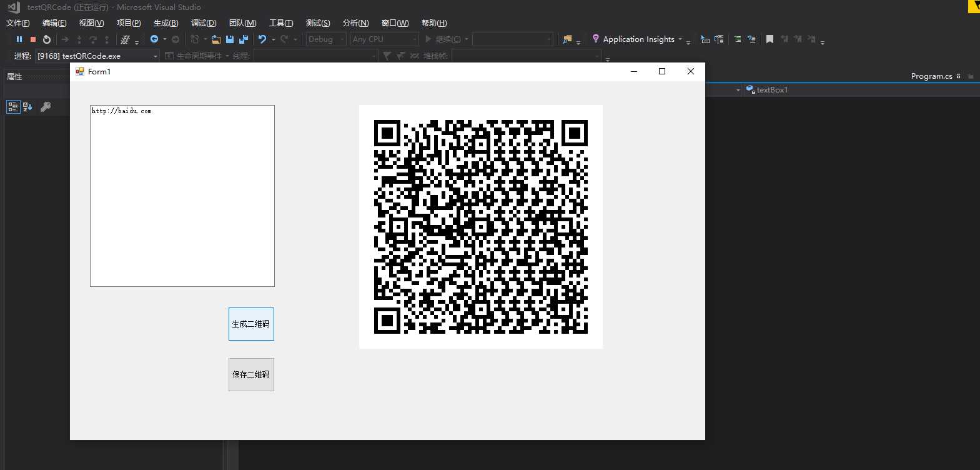Switch to the Program.cs tab
The height and width of the screenshot is (470, 980).
(x=931, y=76)
